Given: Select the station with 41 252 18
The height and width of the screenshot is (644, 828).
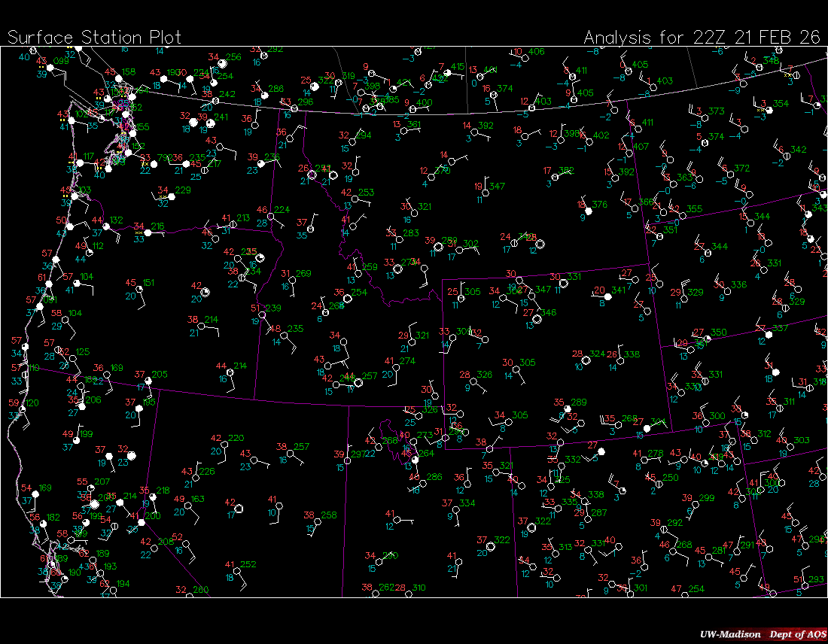Looking at the screenshot, I should tap(239, 571).
